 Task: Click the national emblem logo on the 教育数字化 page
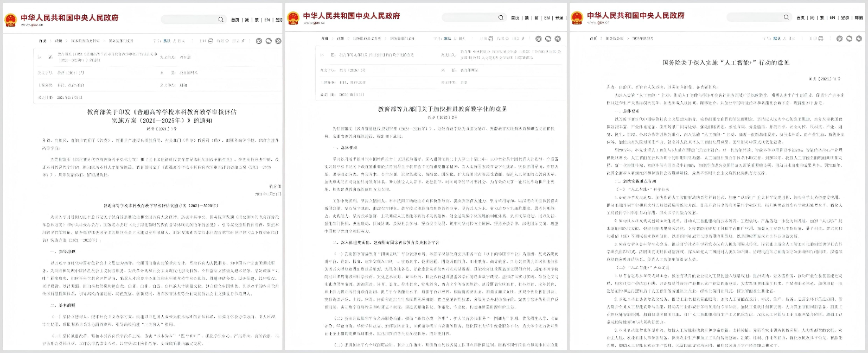tap(293, 18)
